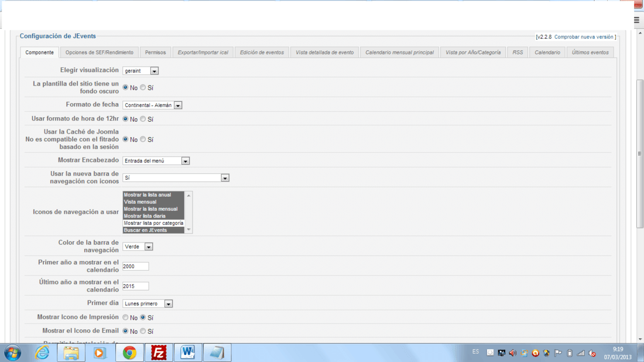Screen dimensions: 644x362
Task: Switch to the Componente tab
Action: (39, 53)
